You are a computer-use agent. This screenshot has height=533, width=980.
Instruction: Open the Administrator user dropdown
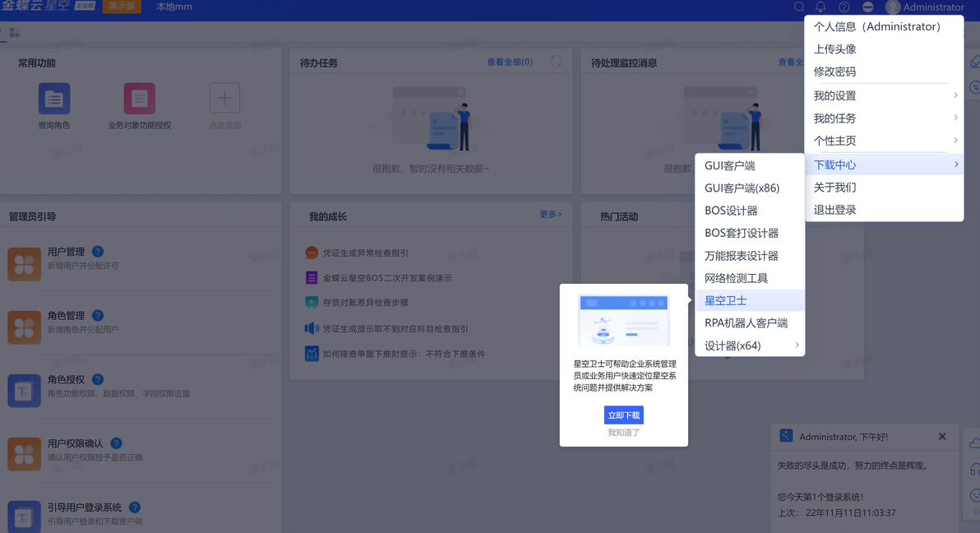click(x=926, y=7)
